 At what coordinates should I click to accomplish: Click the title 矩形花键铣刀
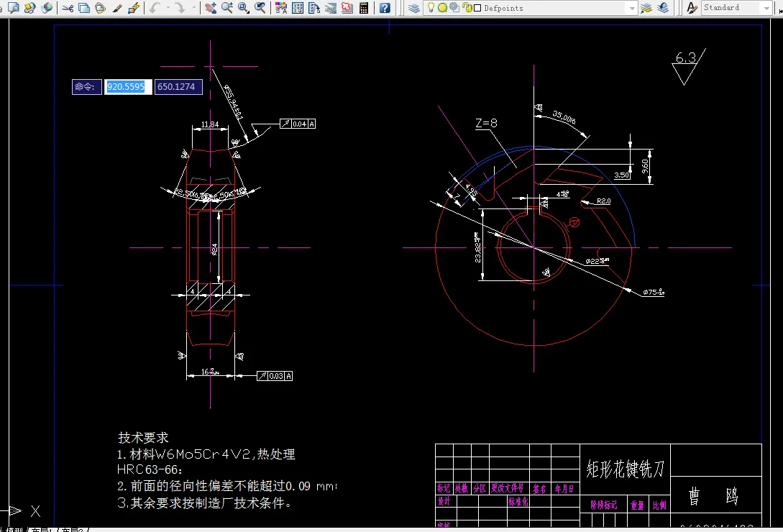pos(626,469)
